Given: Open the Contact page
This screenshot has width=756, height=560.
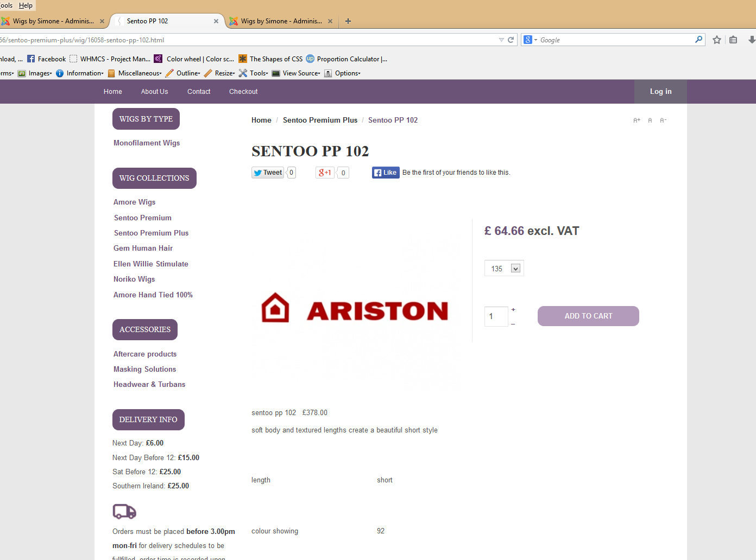Looking at the screenshot, I should (199, 92).
